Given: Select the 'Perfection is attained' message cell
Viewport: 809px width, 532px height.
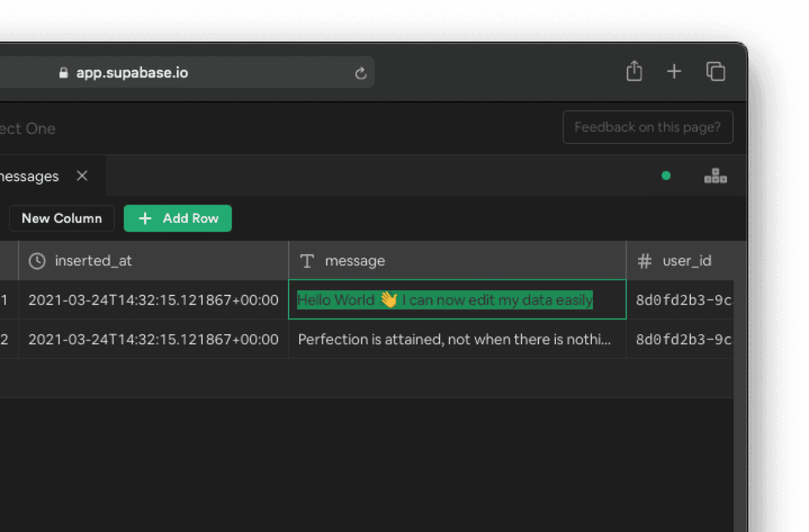Looking at the screenshot, I should (454, 339).
